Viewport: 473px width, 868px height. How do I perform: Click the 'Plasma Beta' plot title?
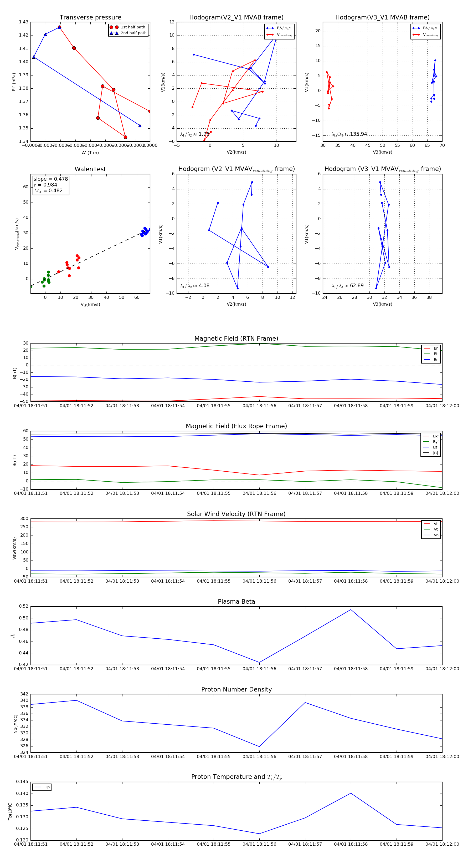click(x=236, y=602)
